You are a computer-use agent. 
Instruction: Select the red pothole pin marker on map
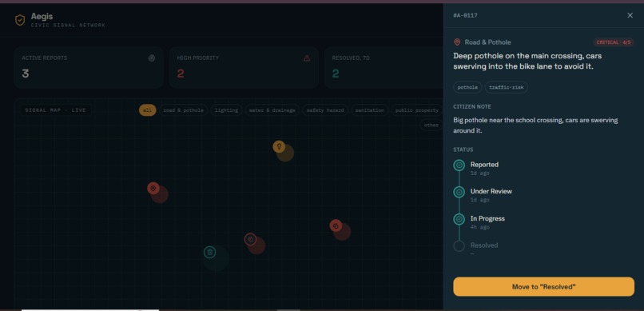click(x=153, y=188)
